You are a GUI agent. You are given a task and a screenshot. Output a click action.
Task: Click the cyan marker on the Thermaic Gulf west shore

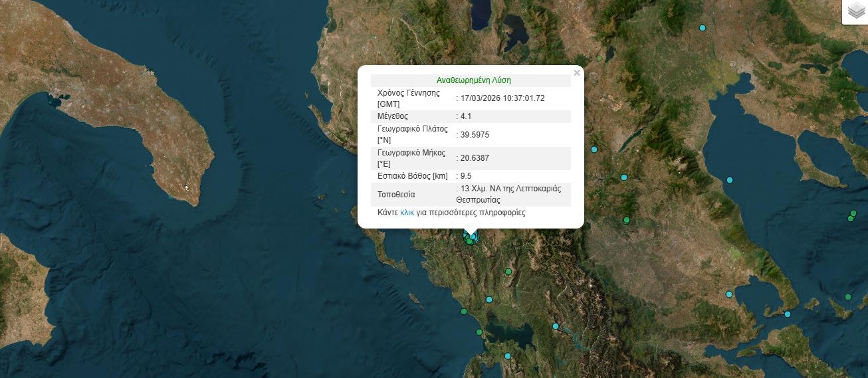[729, 180]
